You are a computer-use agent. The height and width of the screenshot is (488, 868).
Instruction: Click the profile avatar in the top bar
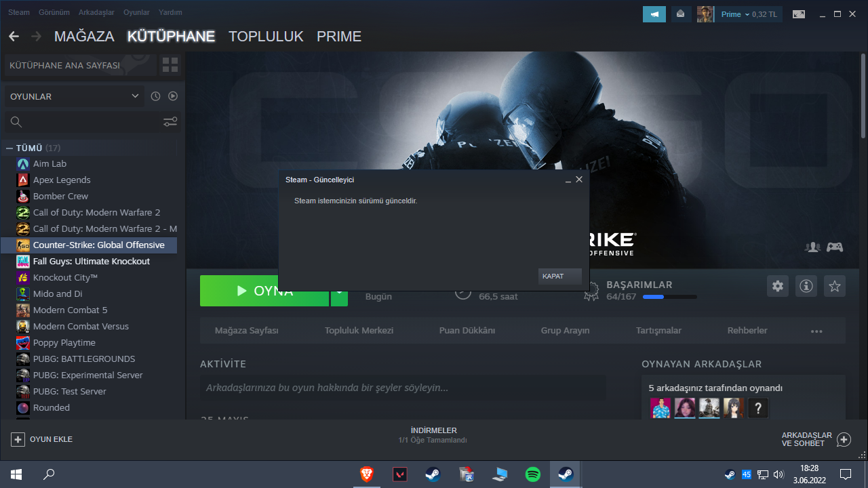pos(705,14)
